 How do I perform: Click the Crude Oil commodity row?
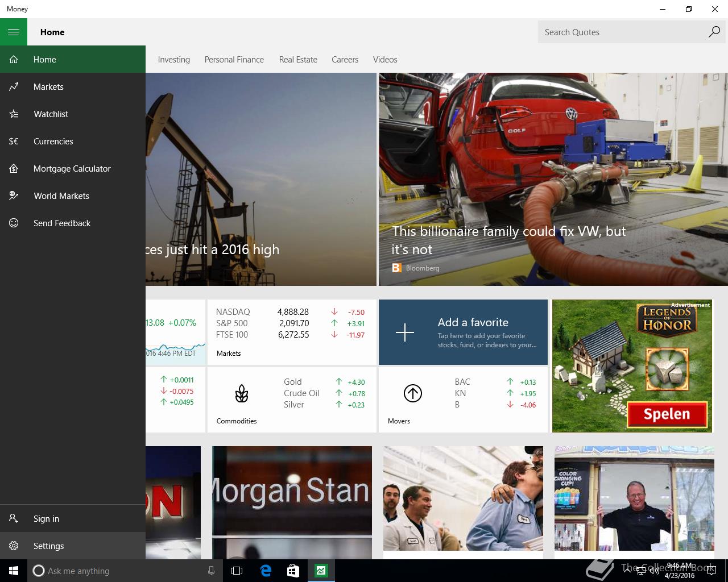(x=324, y=393)
